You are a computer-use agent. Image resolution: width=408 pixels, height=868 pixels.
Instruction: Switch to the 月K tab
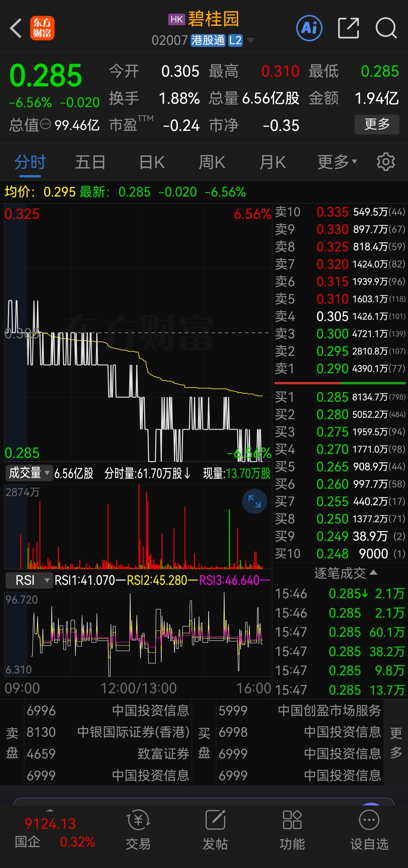(x=273, y=162)
